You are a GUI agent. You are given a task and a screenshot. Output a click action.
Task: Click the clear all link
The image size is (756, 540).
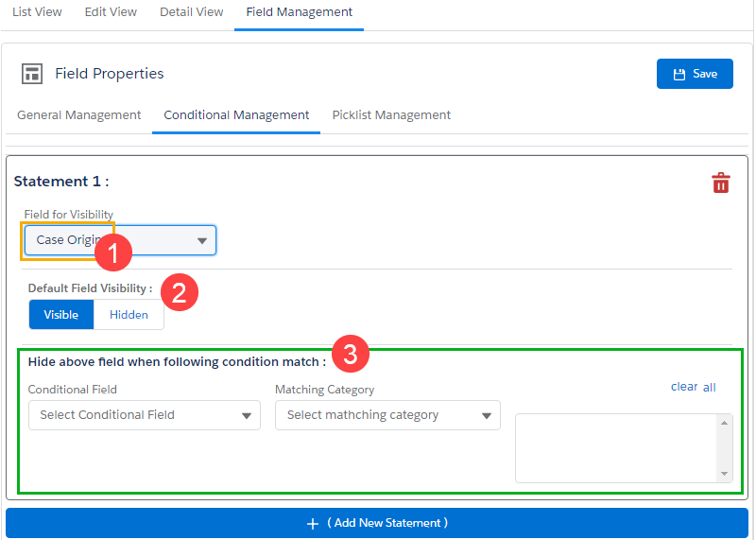tap(693, 387)
